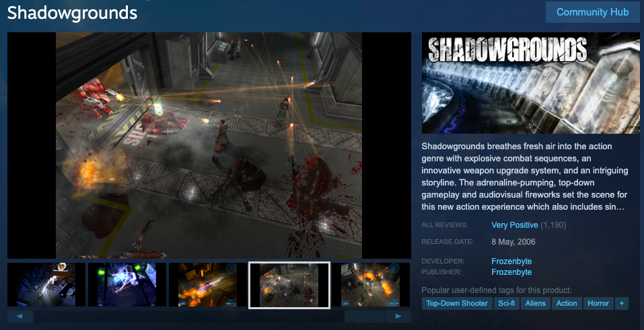Viewport: 644px width, 330px height.
Task: Open the Action tag
Action: click(567, 303)
